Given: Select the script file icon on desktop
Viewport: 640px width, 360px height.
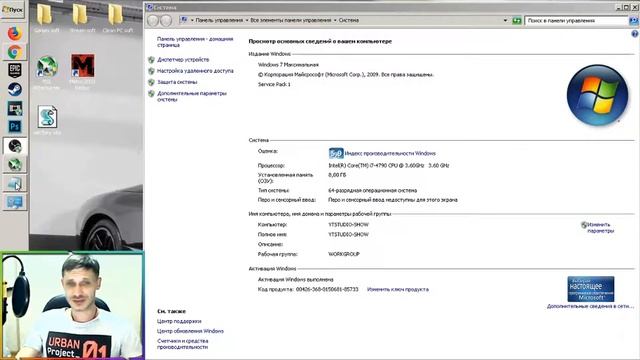Looking at the screenshot, I should point(47,120).
